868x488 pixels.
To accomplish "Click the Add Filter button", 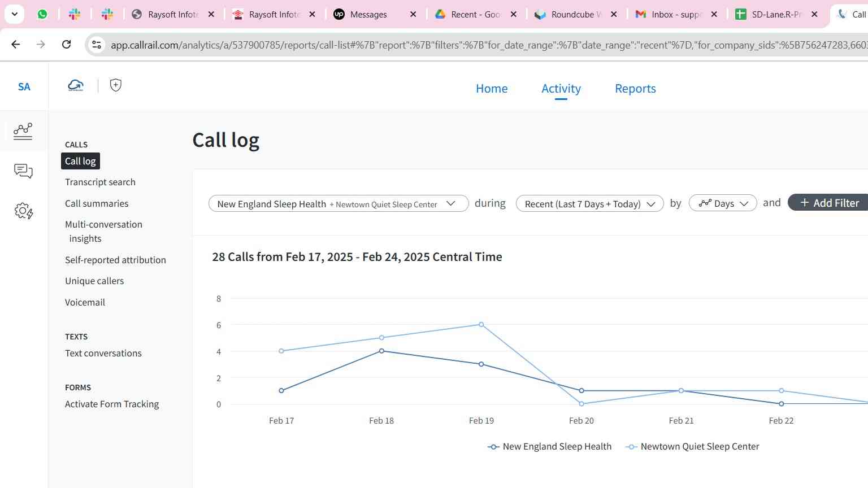I will (x=829, y=203).
